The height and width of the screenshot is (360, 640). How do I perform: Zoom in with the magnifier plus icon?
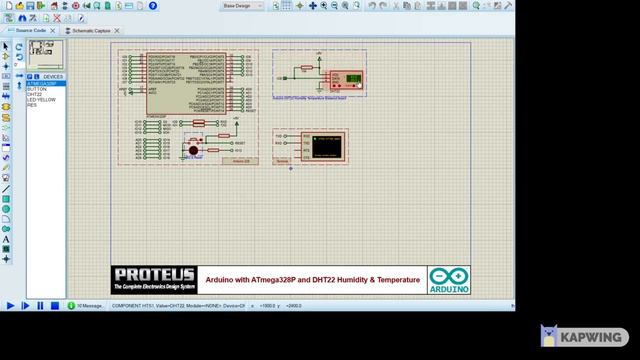(324, 6)
